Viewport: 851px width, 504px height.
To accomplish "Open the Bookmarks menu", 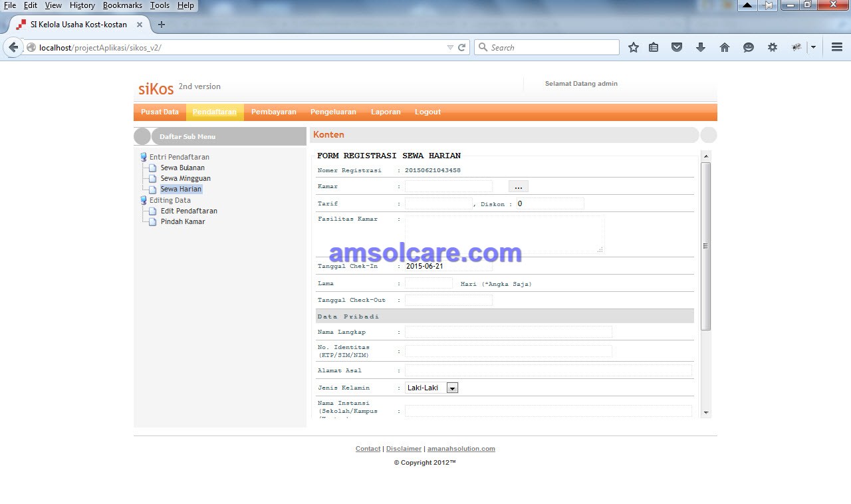I will (x=122, y=5).
